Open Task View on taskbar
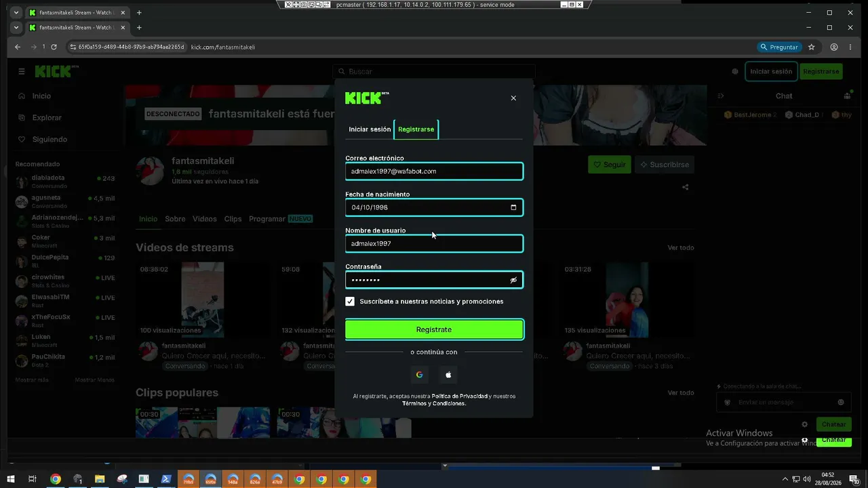 (32, 479)
